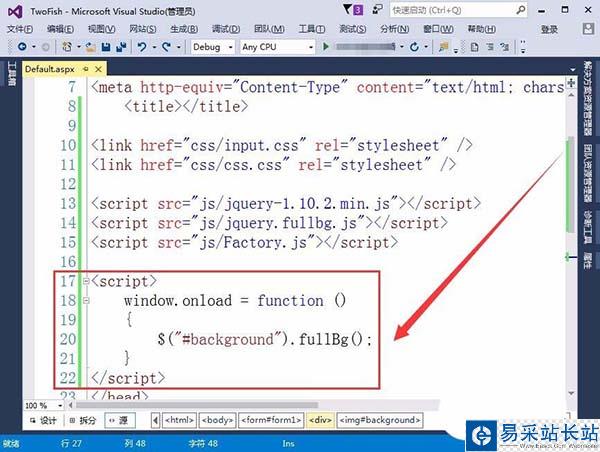The height and width of the screenshot is (452, 600).
Task: Open the 文件(F) menu
Action: click(20, 29)
